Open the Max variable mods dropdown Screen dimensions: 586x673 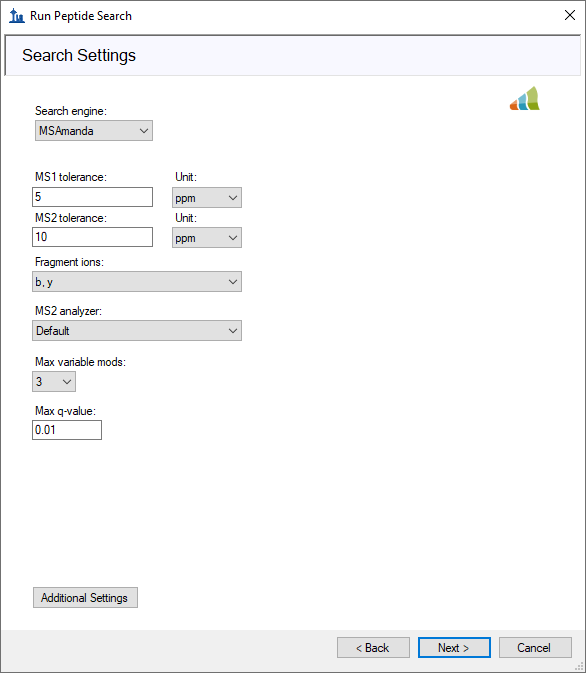point(54,382)
